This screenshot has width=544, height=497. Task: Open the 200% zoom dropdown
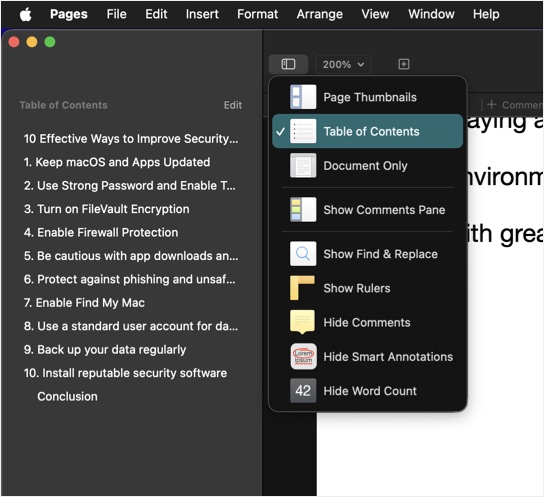(x=343, y=64)
